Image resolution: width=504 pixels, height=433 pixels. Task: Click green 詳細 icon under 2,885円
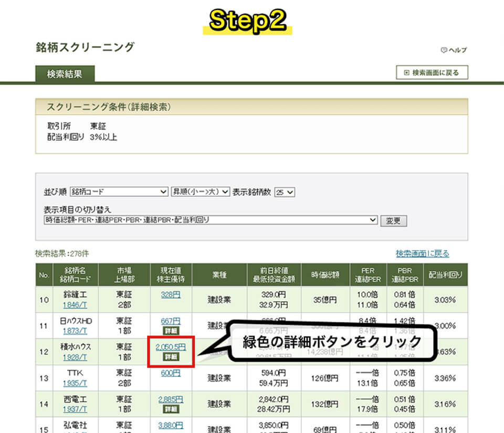click(171, 409)
